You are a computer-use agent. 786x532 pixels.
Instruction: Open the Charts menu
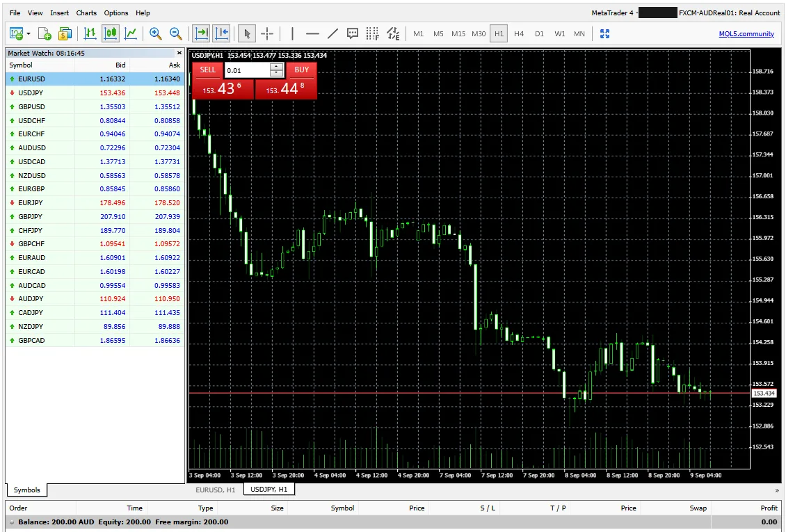tap(86, 13)
